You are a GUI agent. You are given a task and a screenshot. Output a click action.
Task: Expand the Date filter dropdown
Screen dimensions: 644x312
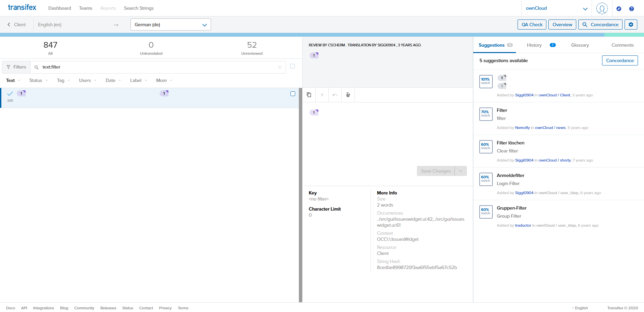[113, 80]
